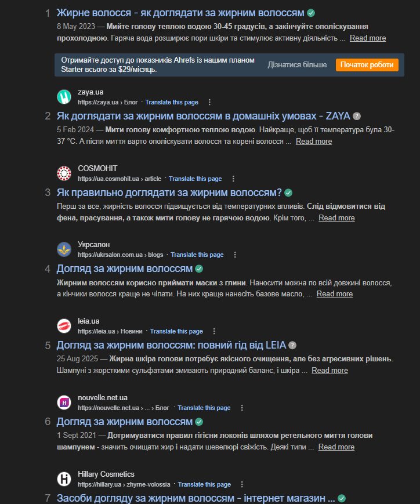This screenshot has width=420, height=504.
Task: Click gray question badge beside LEIA guide title
Action: [x=292, y=346]
